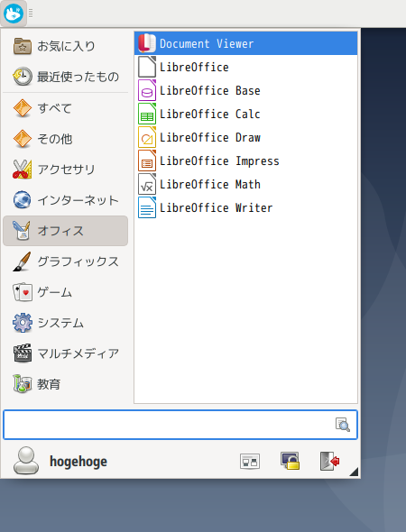Open LibreOffice Calc spreadsheet app
This screenshot has width=406, height=532.
point(245,114)
